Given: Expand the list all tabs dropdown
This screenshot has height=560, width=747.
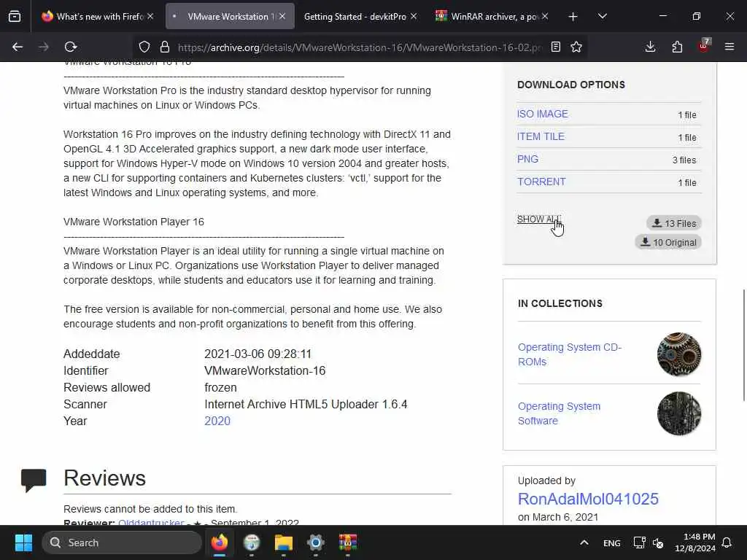Looking at the screenshot, I should 603,17.
